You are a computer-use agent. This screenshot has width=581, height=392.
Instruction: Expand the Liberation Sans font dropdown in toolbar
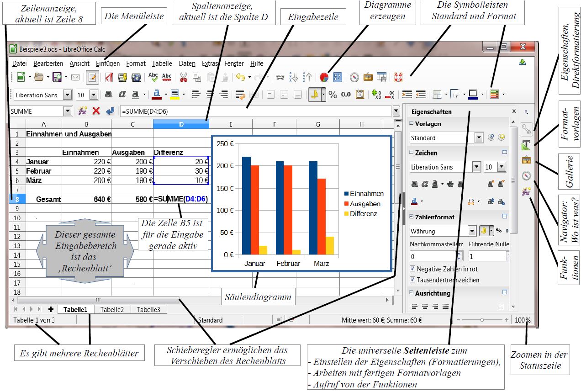[68, 95]
